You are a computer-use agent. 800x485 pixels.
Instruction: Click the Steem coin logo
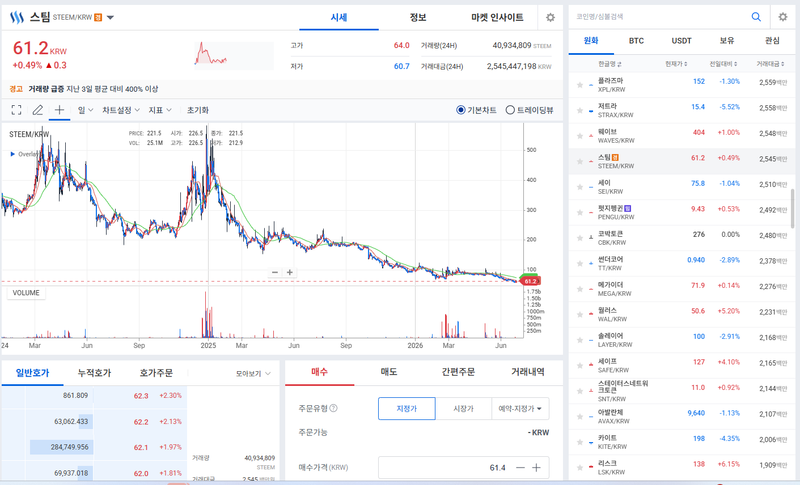tap(17, 18)
